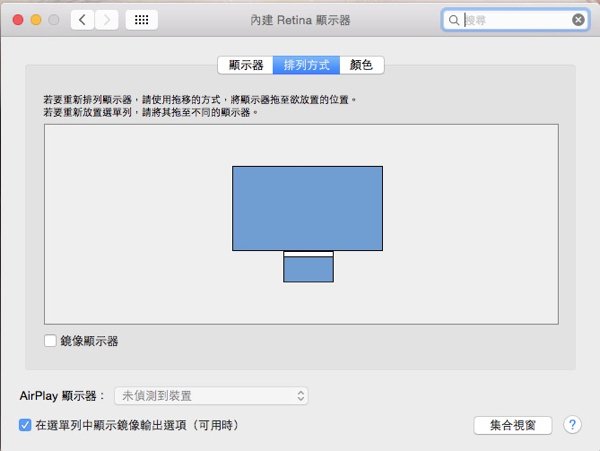This screenshot has width=600, height=451.
Task: Enable the 鏡像顯示器 checkbox
Action: click(51, 341)
